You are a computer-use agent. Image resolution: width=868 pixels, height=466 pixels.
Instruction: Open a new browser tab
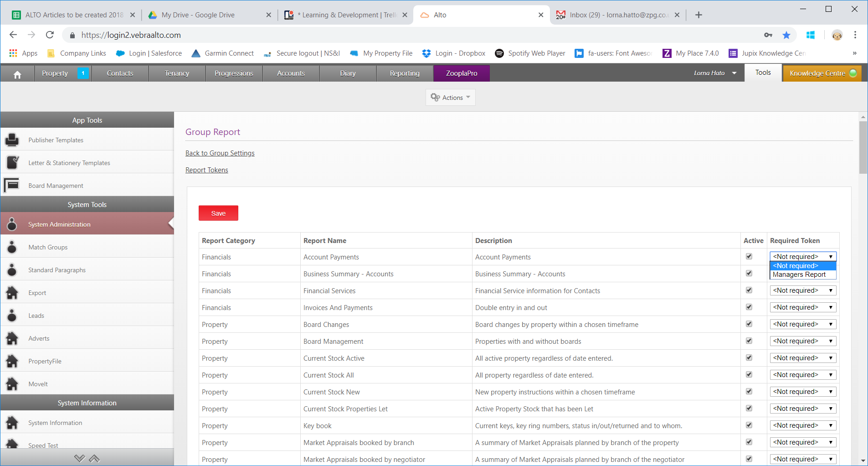(x=699, y=15)
